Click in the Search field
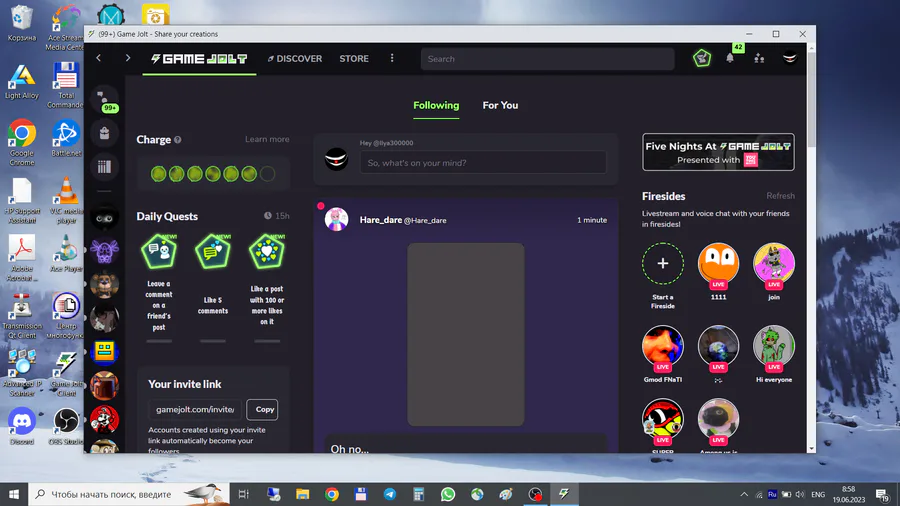 547,59
